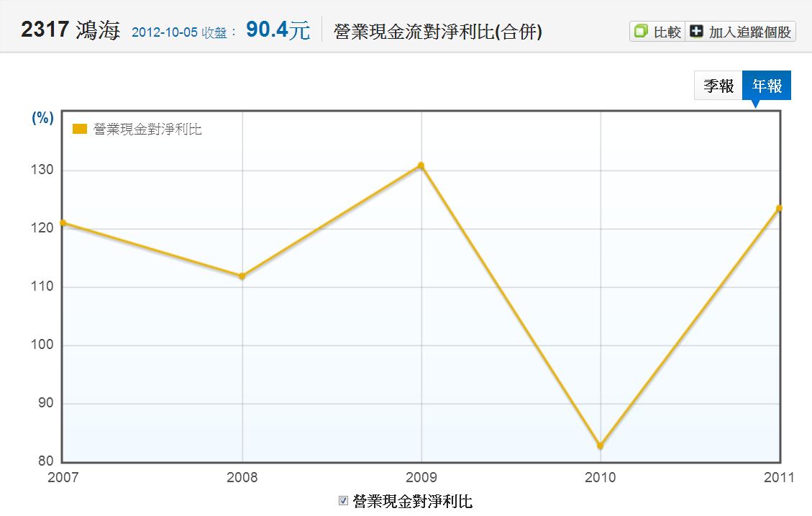This screenshot has height=516, width=812.
Task: Click the 130 y-axis label
Action: pos(42,170)
